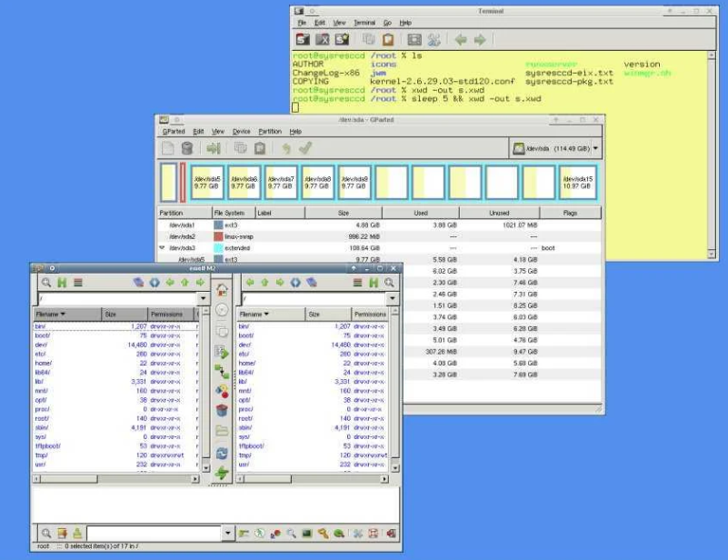
Task: Click the GParted apply checkmark icon
Action: [305, 148]
